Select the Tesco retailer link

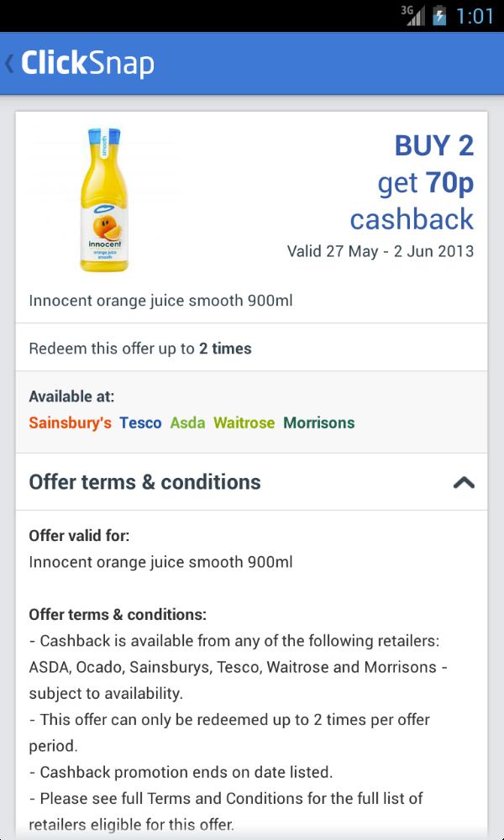click(x=140, y=423)
